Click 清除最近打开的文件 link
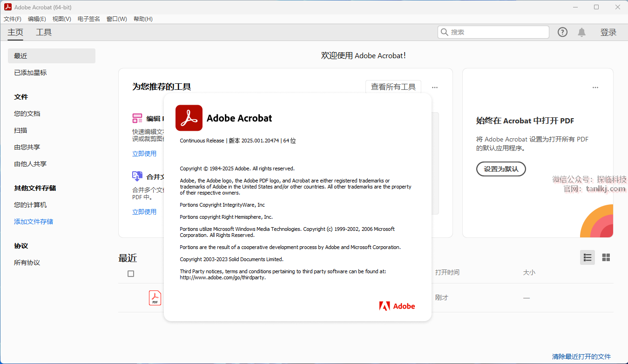Image resolution: width=628 pixels, height=364 pixels. [581, 357]
